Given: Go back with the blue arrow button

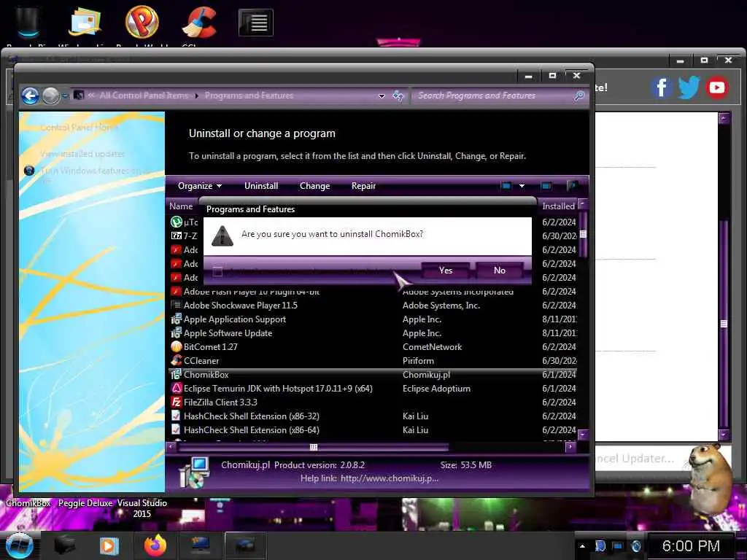Looking at the screenshot, I should click(31, 96).
